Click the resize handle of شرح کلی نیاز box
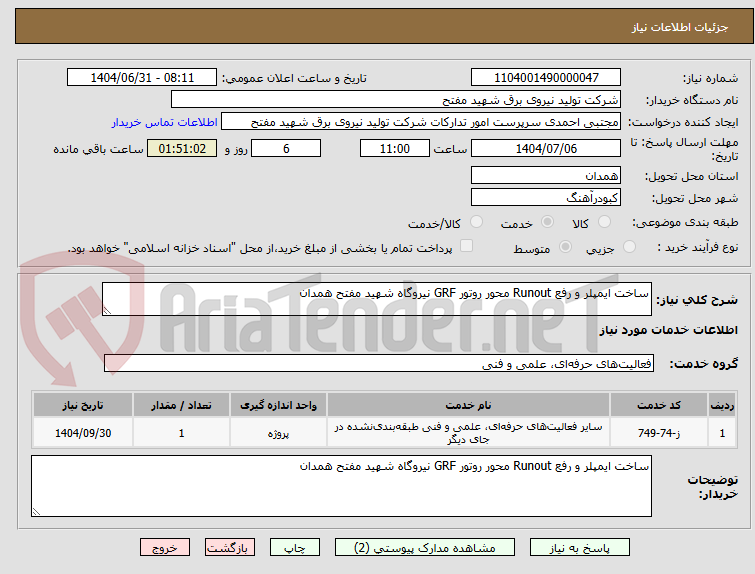755x574 pixels. click(107, 311)
